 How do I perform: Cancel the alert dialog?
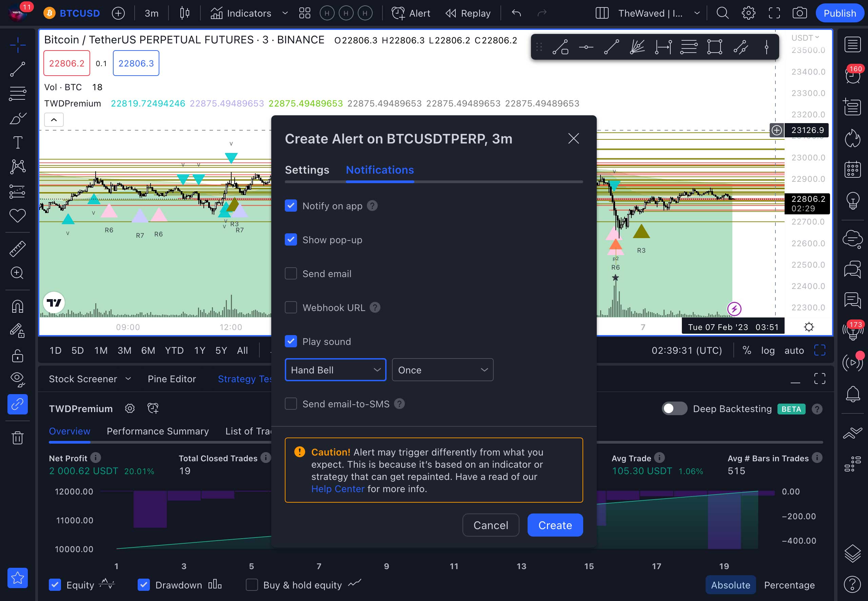pos(491,525)
